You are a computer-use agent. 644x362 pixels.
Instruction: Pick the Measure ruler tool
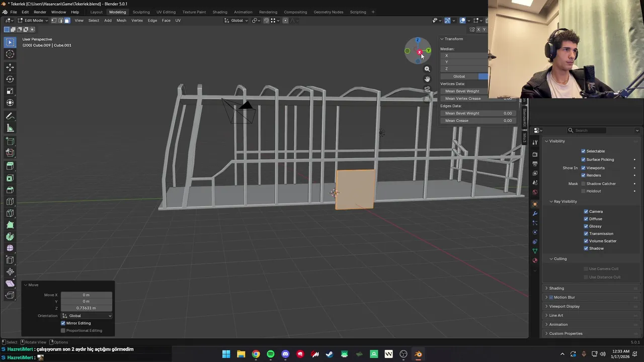click(10, 128)
